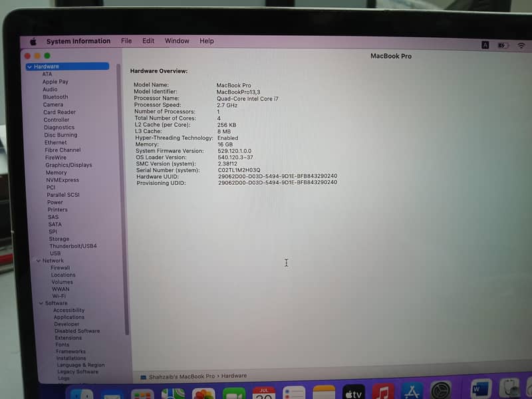
Task: Select NVMExpress in the sidebar
Action: [63, 180]
